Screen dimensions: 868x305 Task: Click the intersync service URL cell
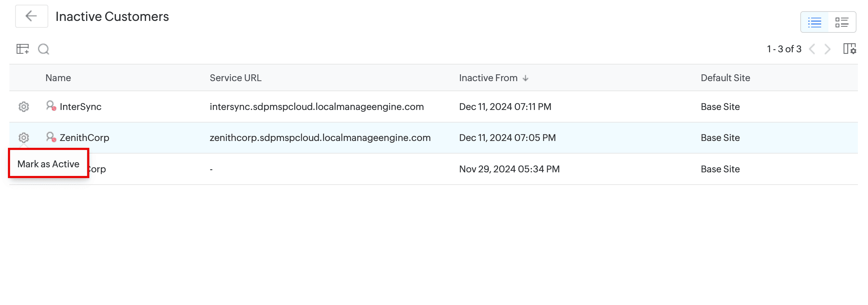(x=317, y=107)
